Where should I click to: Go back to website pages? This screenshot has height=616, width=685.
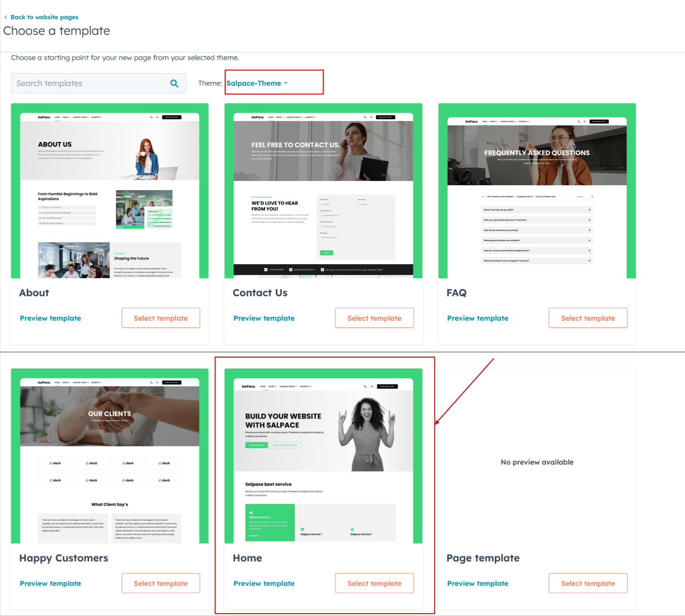point(44,17)
